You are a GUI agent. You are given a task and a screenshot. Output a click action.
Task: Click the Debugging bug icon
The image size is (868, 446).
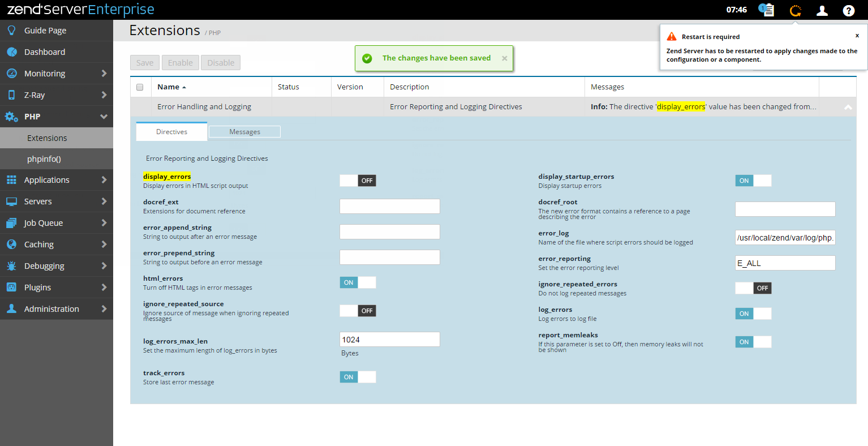(11, 266)
